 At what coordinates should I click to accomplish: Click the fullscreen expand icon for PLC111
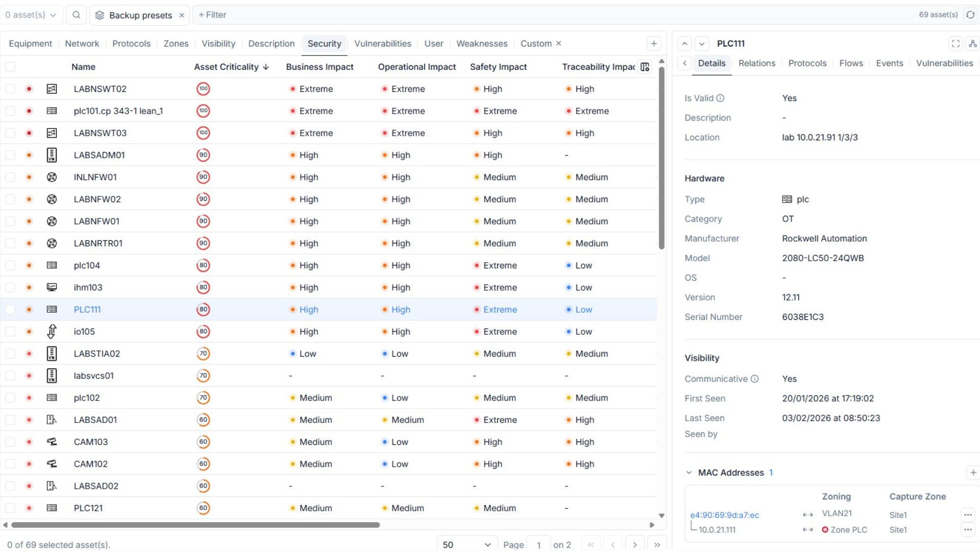coord(955,43)
